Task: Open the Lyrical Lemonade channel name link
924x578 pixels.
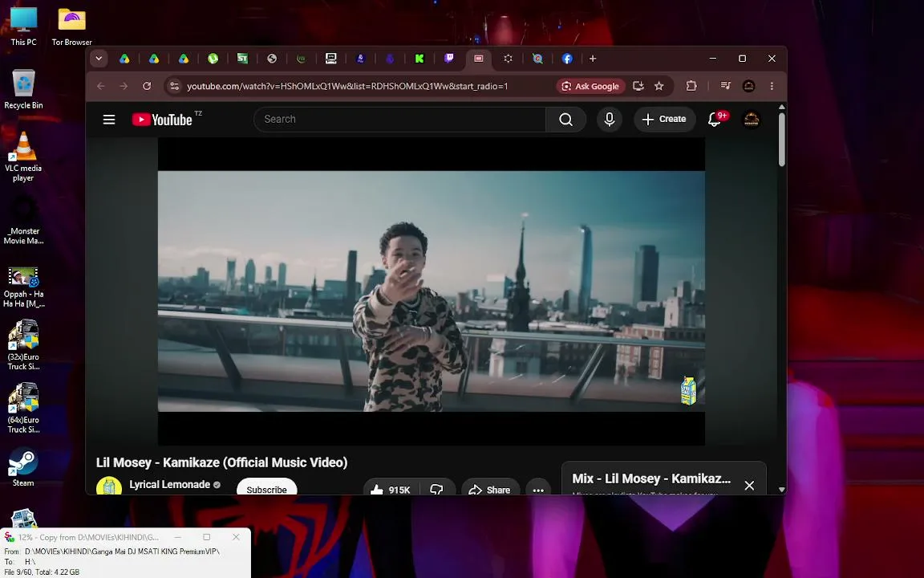Action: click(170, 484)
